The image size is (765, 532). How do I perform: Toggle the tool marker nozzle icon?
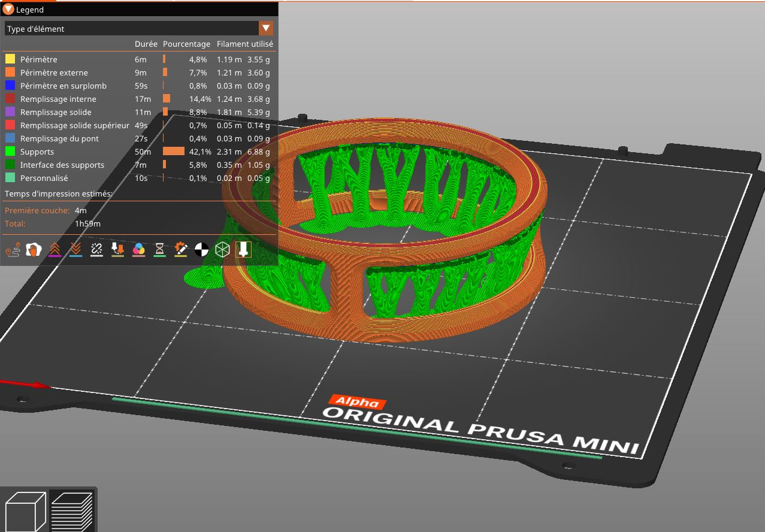click(243, 250)
